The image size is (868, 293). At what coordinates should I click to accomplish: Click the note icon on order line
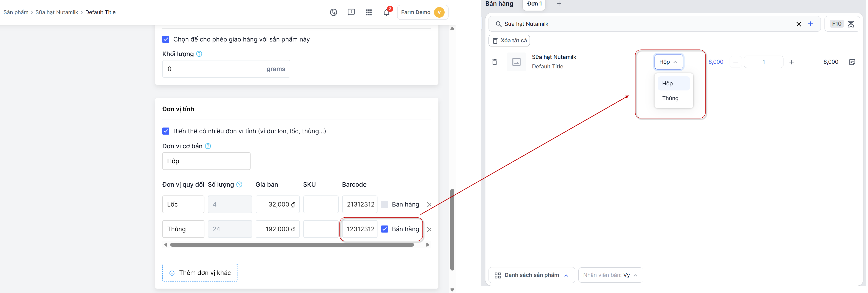click(852, 62)
